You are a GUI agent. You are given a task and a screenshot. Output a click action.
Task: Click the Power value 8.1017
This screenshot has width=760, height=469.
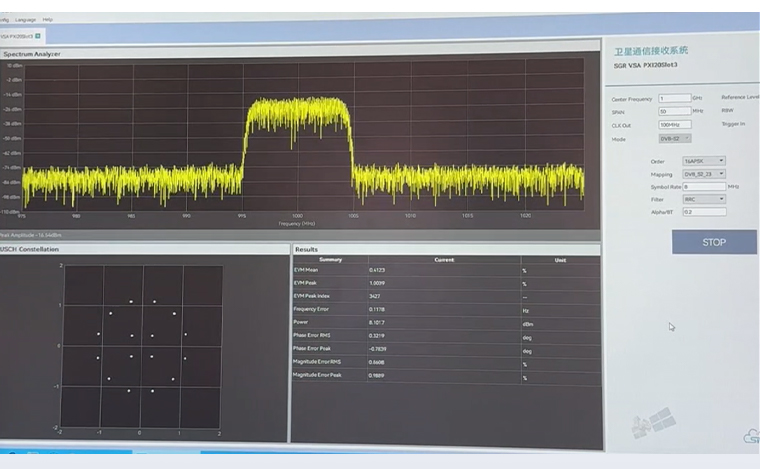click(377, 322)
